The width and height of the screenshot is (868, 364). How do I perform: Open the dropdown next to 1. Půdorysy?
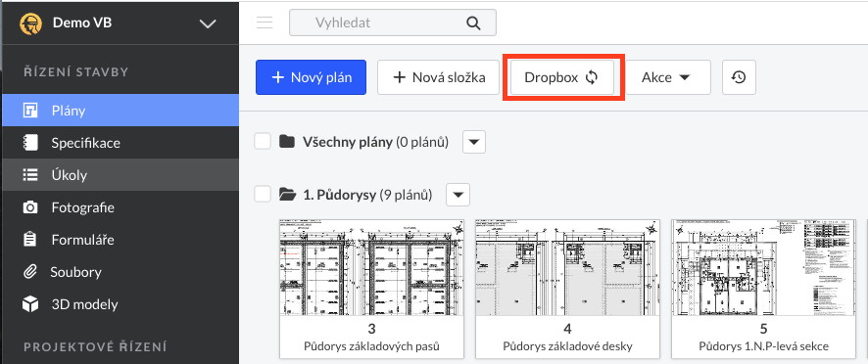458,195
